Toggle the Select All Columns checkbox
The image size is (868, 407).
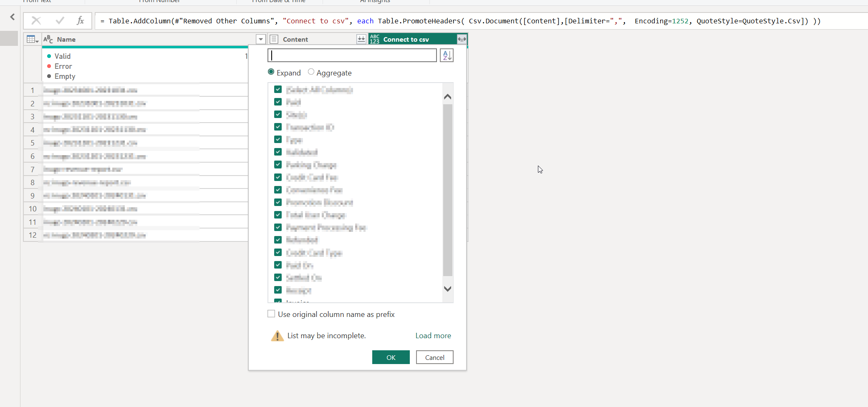coord(278,89)
